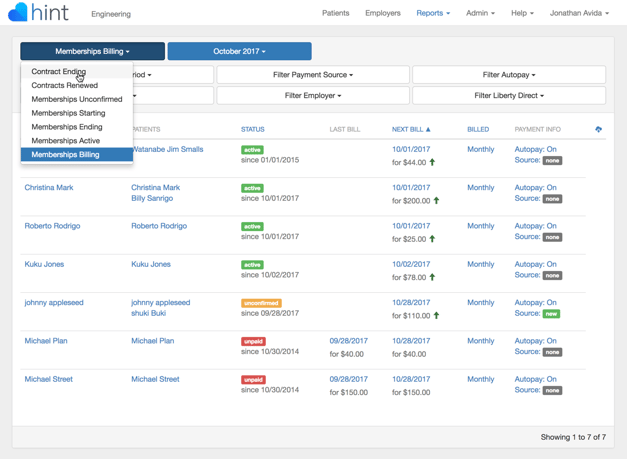This screenshot has height=459, width=627.
Task: Open the Filter Employer dropdown
Action: (313, 96)
